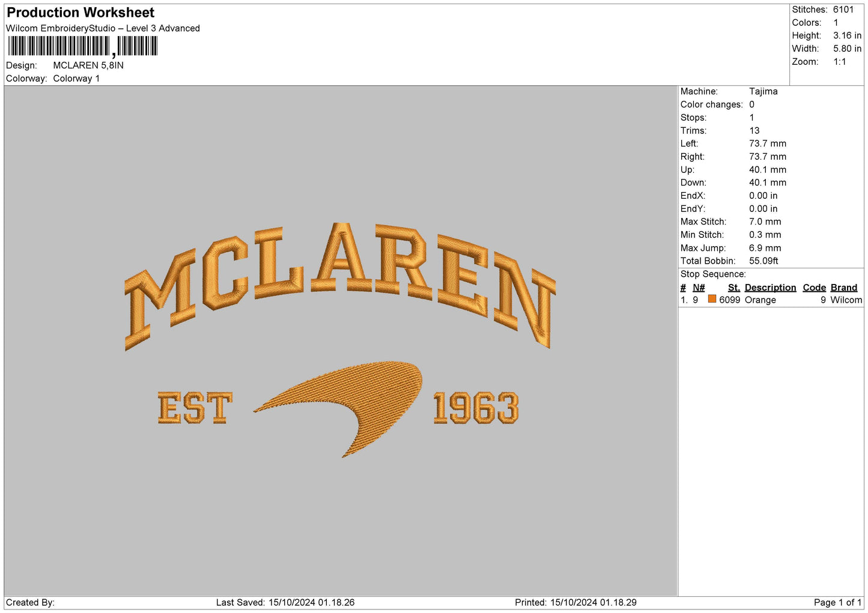Click the stitch count '6099' in stop sequence

pos(730,300)
